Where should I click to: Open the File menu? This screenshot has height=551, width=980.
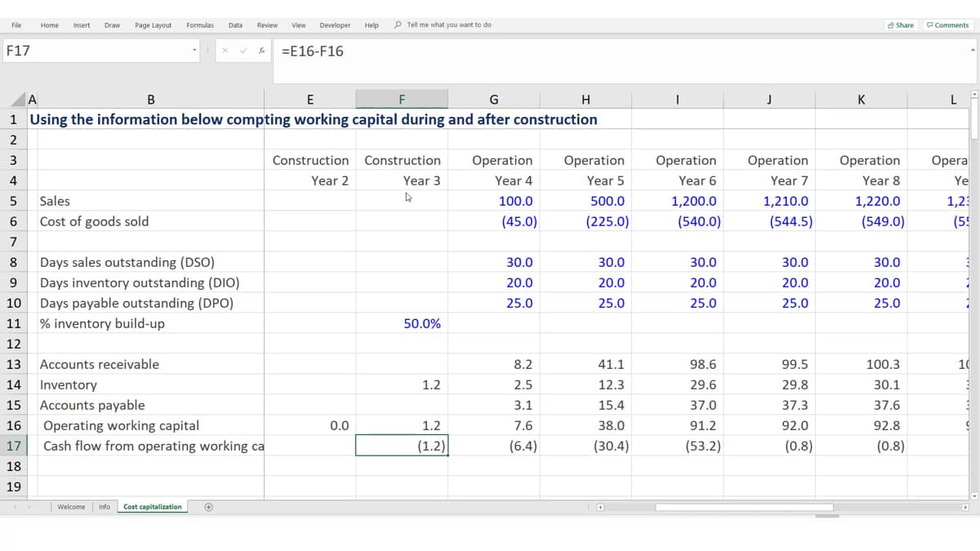click(x=16, y=25)
